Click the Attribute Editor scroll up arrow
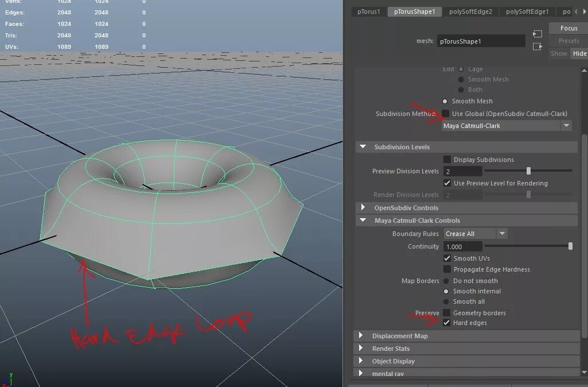 click(x=584, y=71)
